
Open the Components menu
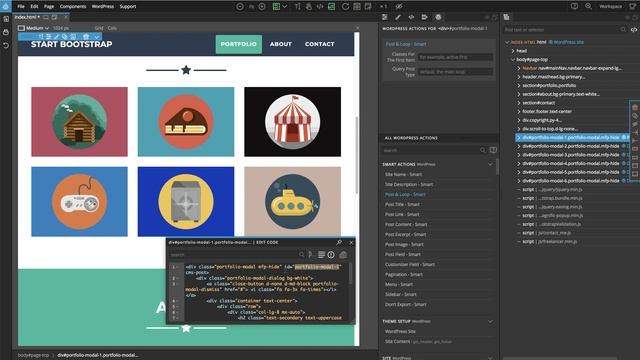(73, 7)
